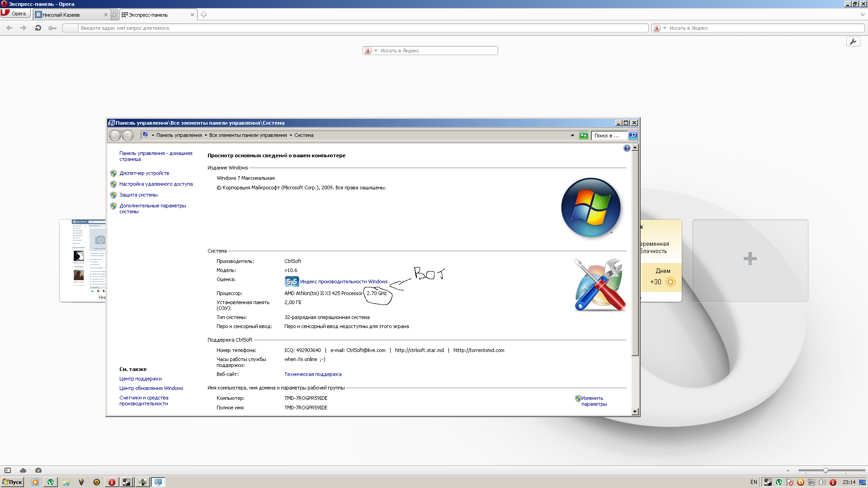This screenshot has width=868, height=488.
Task: Open closed tabs dropdown at right
Action: 862,14
